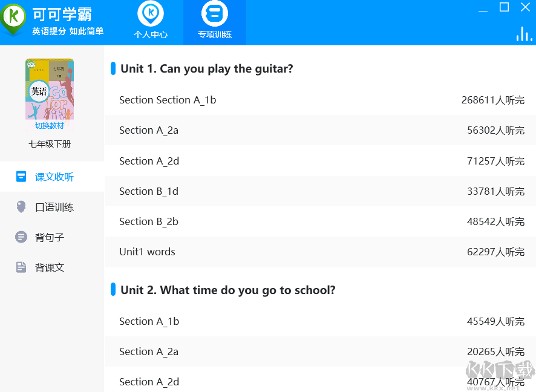Select the 口语训练 microphone icon

[x=22, y=206]
